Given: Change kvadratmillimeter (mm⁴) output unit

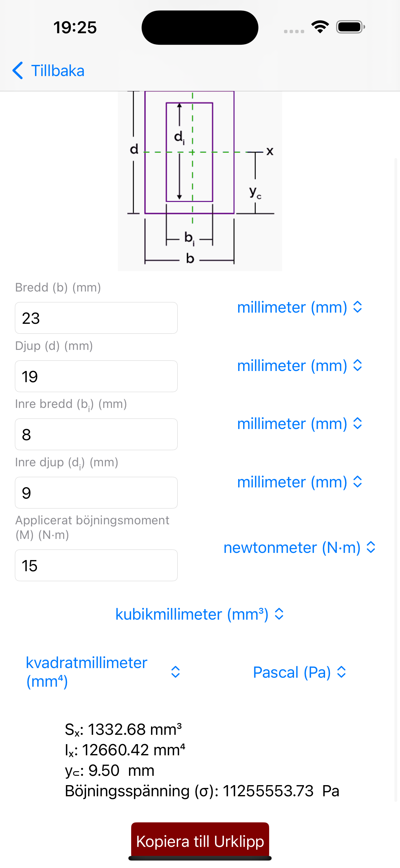Looking at the screenshot, I should [103, 672].
